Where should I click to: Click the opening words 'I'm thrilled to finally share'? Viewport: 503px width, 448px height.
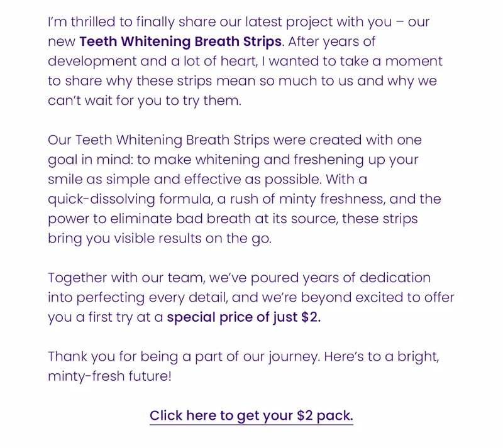[x=132, y=22]
